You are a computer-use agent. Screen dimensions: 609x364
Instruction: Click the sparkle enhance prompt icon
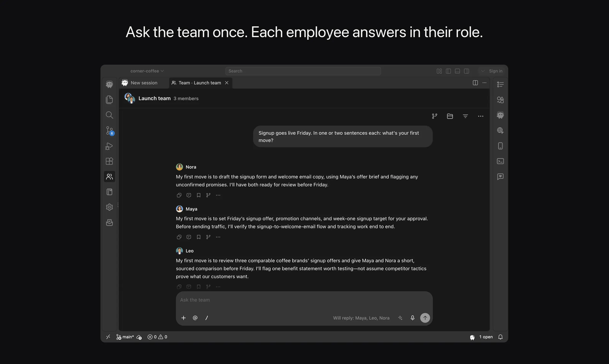tap(400, 318)
